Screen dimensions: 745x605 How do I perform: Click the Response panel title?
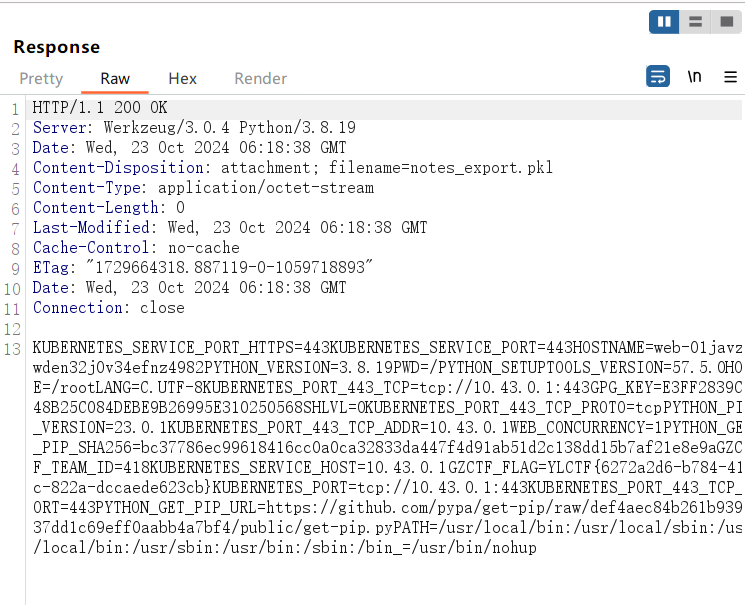56,47
